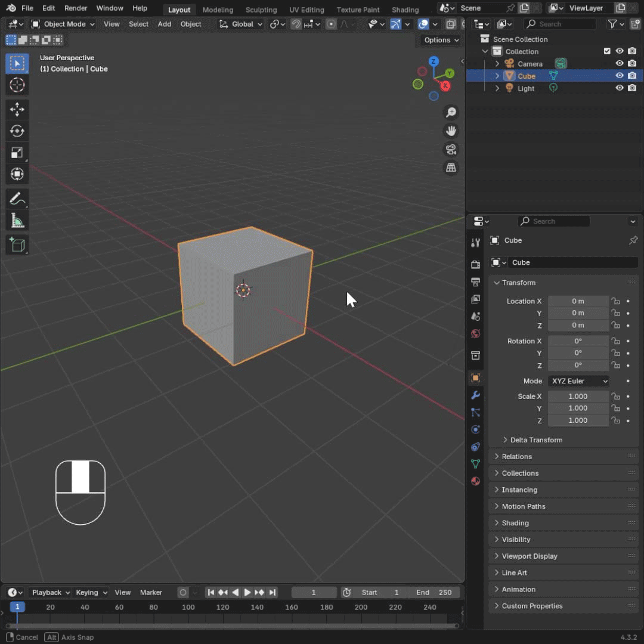
Task: Open the rotation Mode XYZ Euler dropdown
Action: pyautogui.click(x=578, y=381)
